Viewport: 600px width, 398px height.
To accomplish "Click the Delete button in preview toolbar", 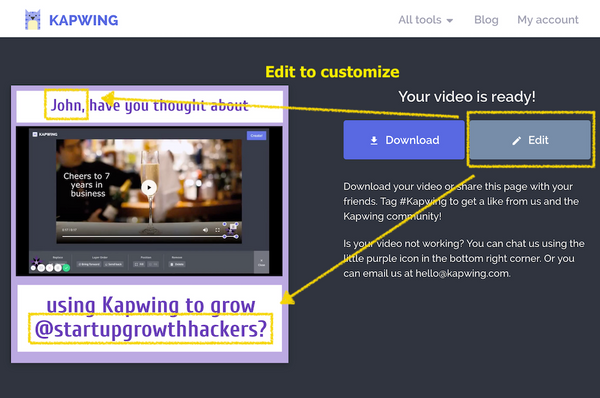I will [177, 264].
